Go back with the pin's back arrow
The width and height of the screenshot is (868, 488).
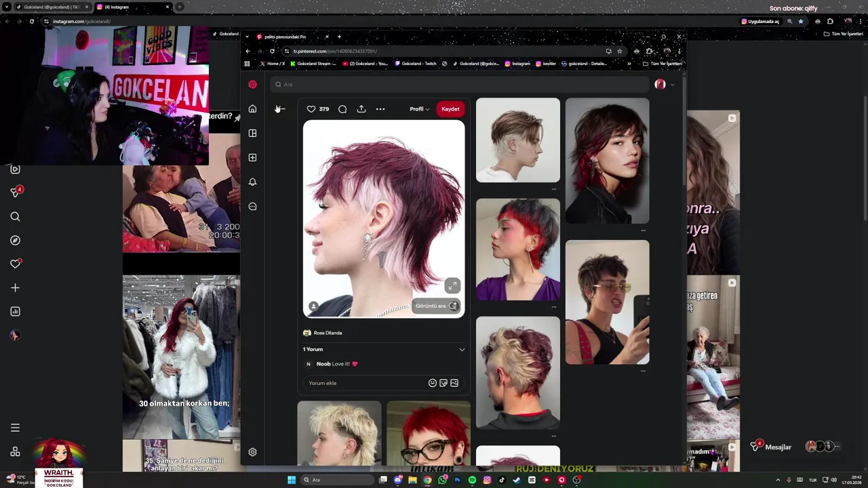point(280,109)
